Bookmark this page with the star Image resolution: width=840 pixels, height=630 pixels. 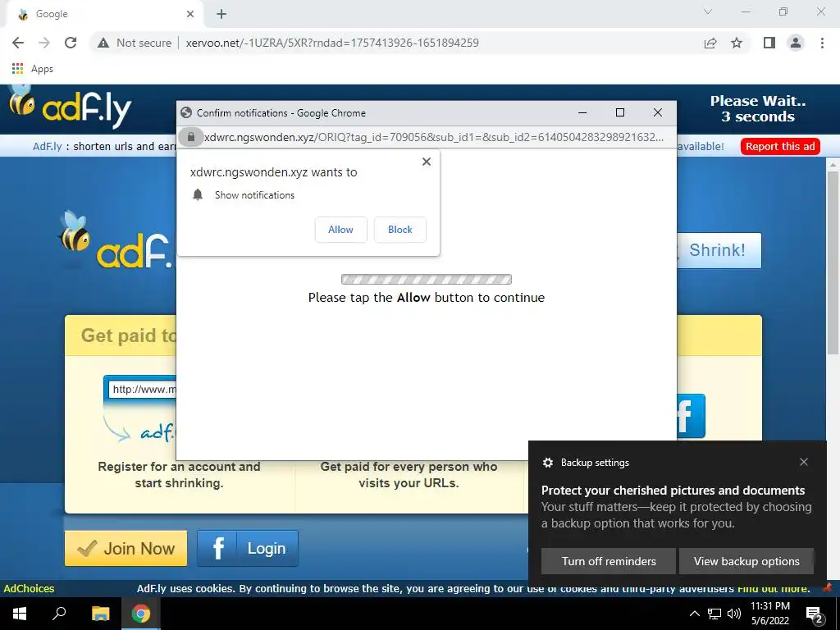point(737,43)
